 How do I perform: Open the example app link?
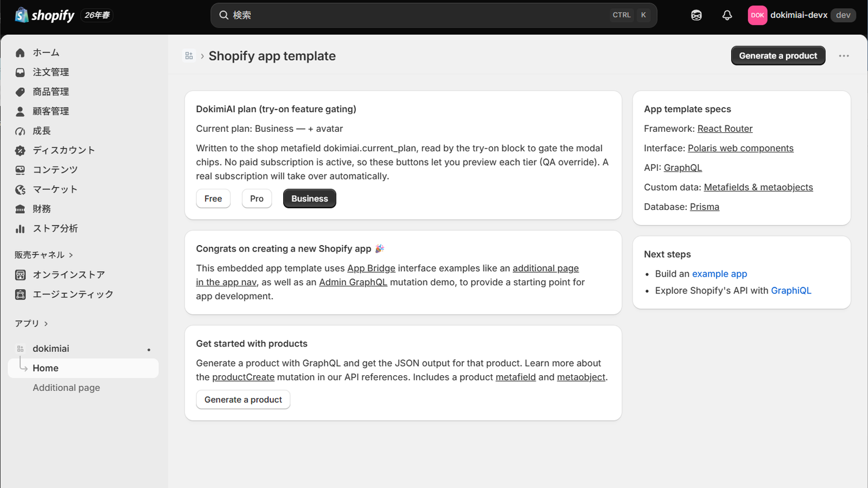point(719,274)
